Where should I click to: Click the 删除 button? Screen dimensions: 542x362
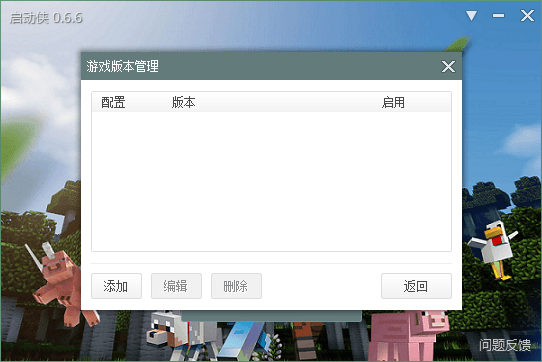point(236,286)
